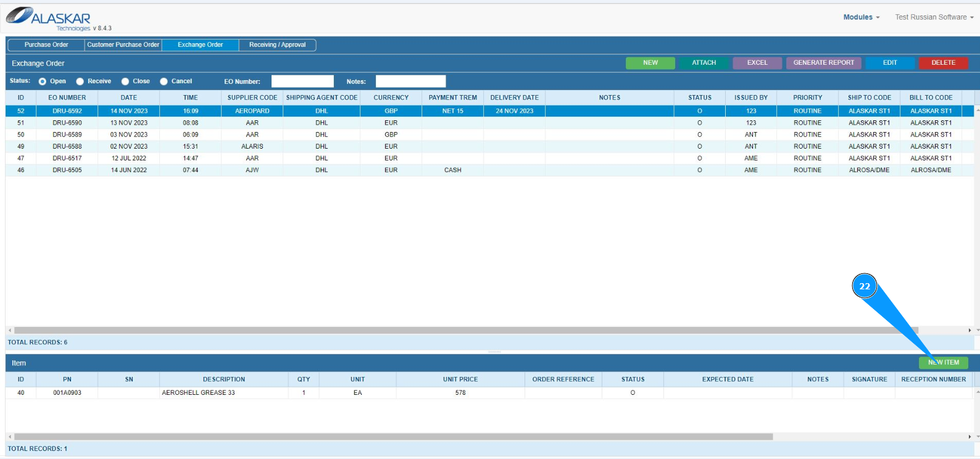Open the Customer Purchase Order tab
This screenshot has width=980, height=459.
click(x=123, y=45)
